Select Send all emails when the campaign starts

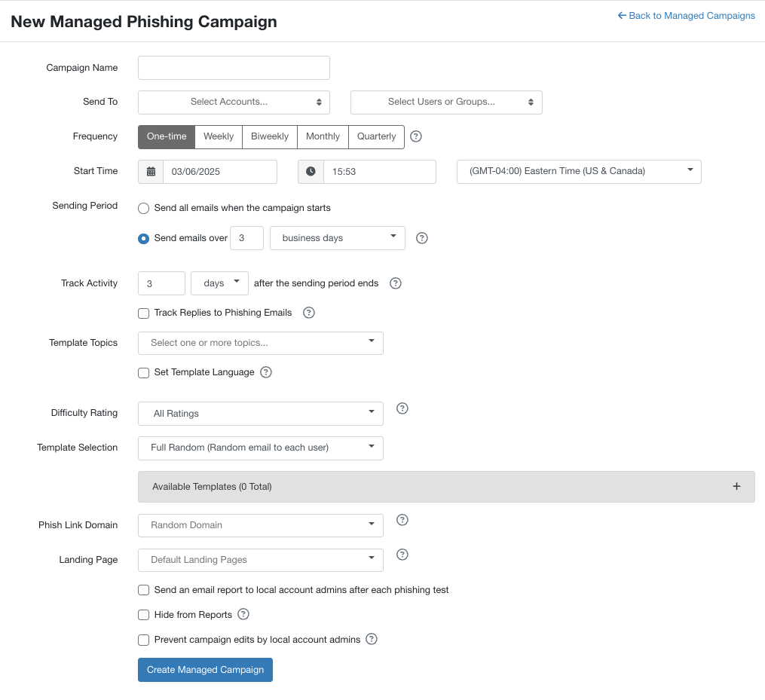point(143,208)
